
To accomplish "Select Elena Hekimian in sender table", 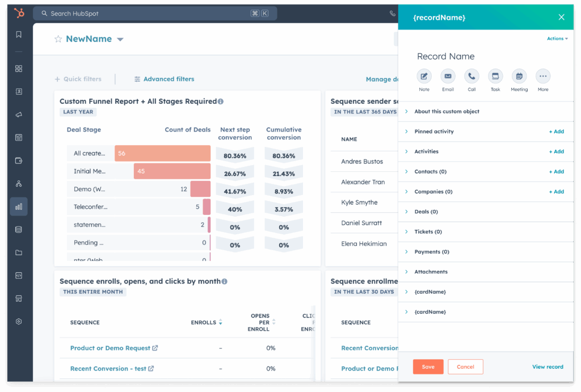I will pyautogui.click(x=364, y=244).
